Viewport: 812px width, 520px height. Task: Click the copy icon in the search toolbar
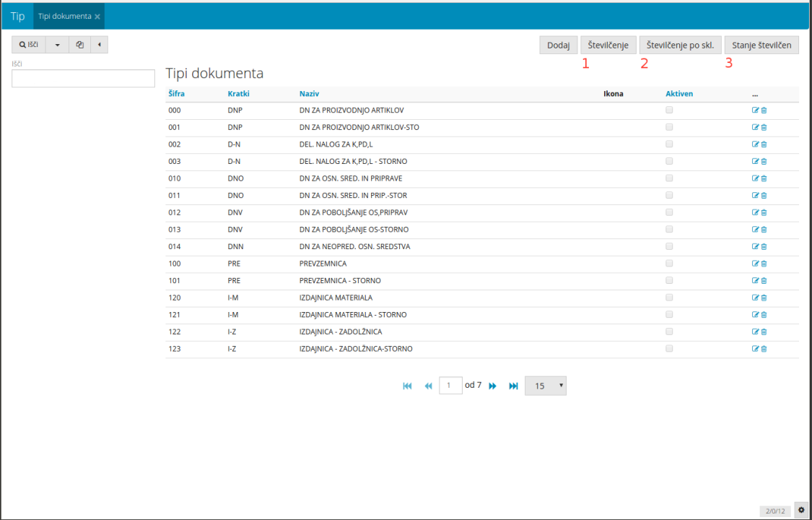coord(80,45)
